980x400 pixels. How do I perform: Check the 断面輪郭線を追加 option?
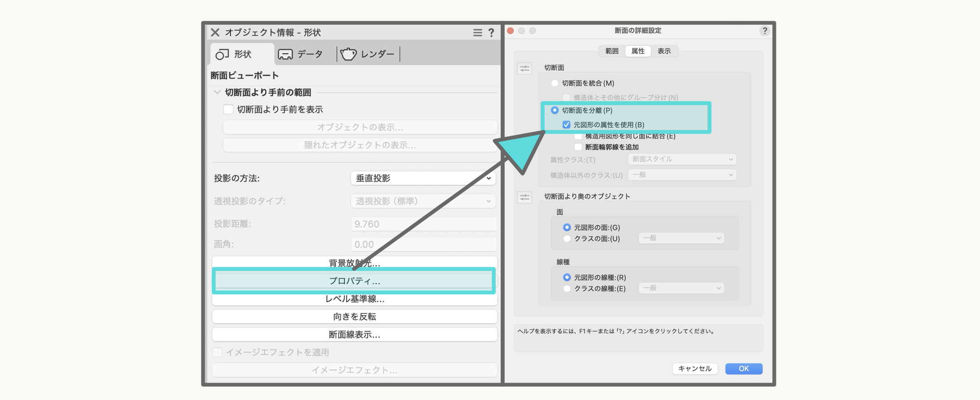pos(578,147)
